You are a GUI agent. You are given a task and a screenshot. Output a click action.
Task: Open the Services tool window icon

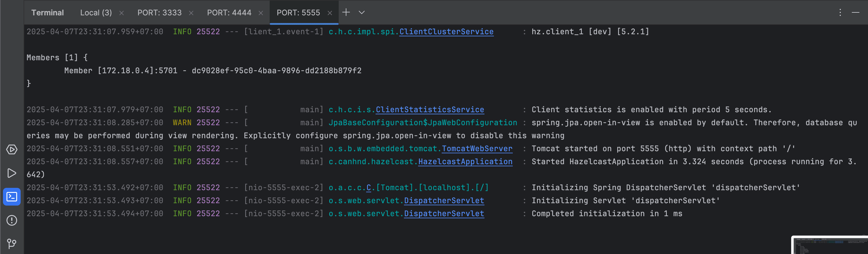coord(12,149)
